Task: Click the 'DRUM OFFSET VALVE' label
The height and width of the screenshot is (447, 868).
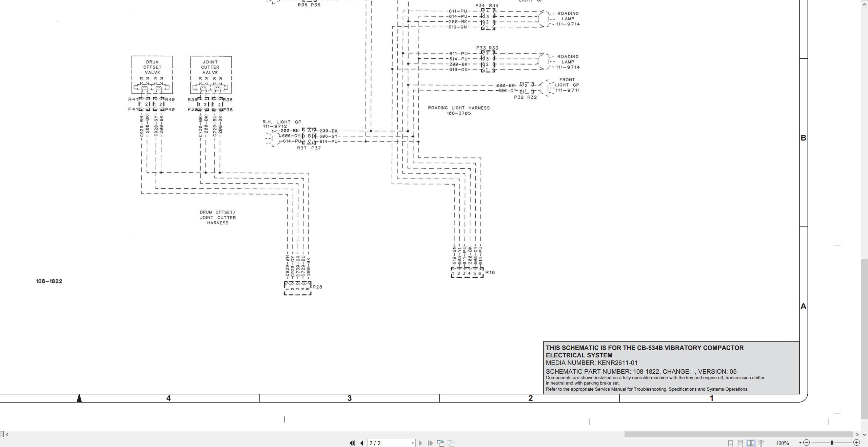Action: coord(153,67)
